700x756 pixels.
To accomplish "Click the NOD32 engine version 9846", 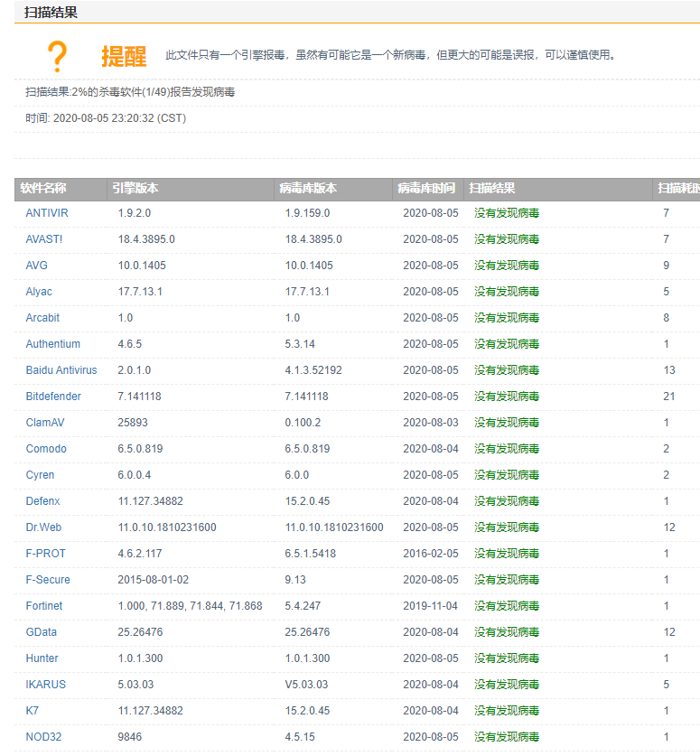I will (130, 737).
